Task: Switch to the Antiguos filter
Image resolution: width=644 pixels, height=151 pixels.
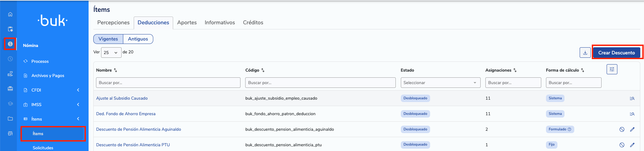Action: (x=138, y=39)
